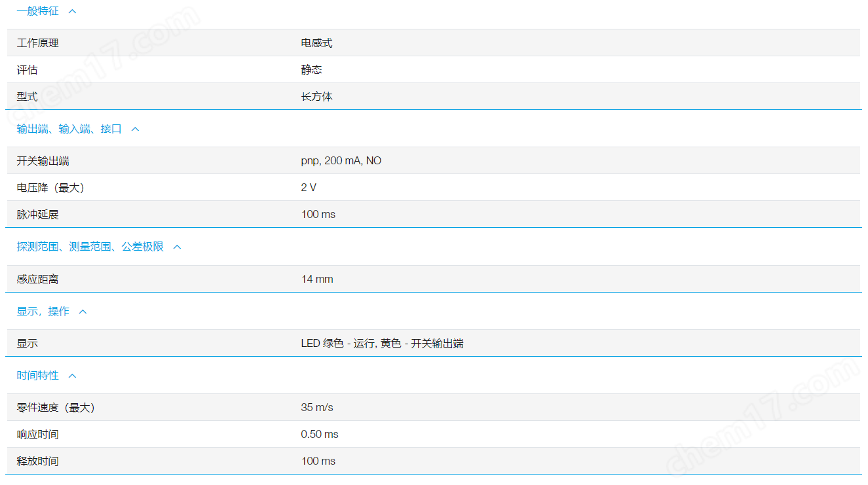Select the 工作原理 row label

tap(38, 43)
